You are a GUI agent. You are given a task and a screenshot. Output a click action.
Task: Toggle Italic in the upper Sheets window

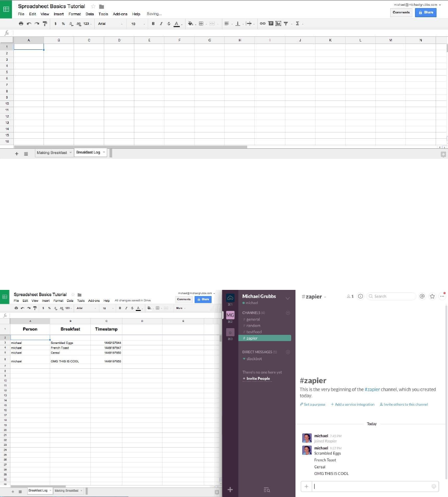point(161,23)
